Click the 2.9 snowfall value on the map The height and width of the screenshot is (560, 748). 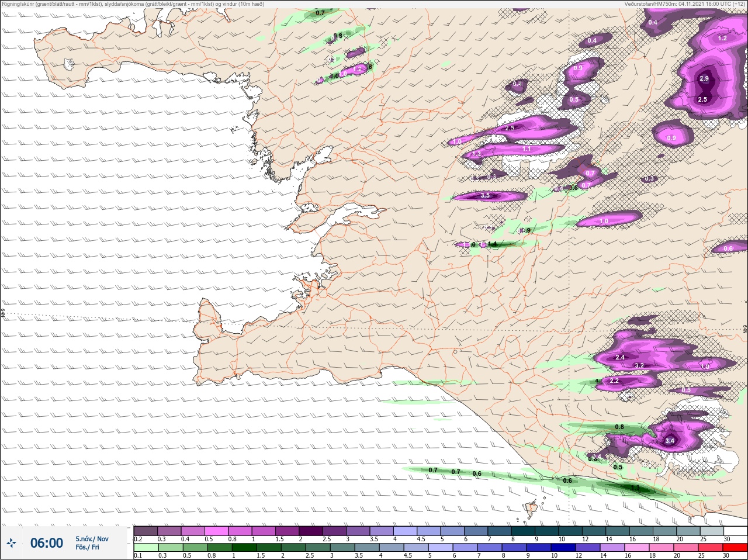tap(704, 78)
